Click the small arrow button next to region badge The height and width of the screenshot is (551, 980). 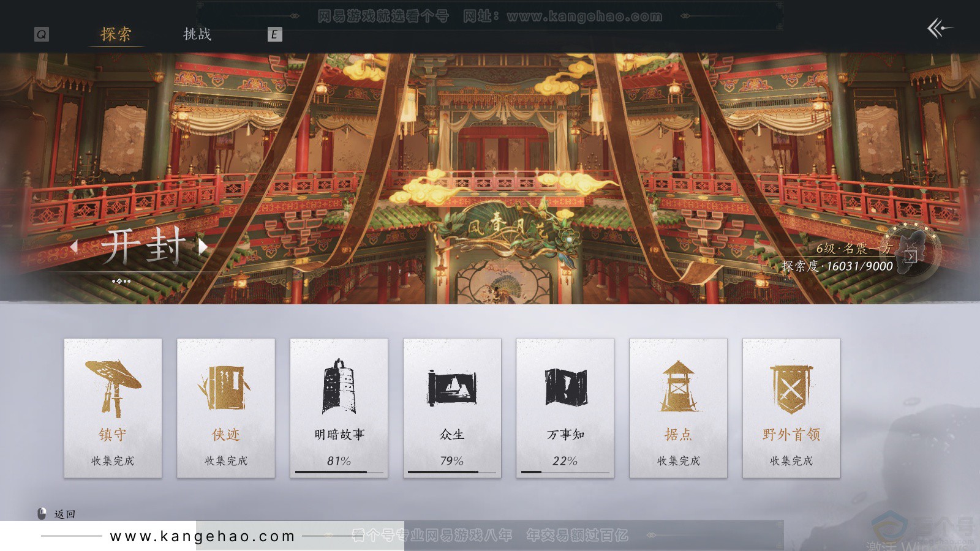(x=911, y=257)
